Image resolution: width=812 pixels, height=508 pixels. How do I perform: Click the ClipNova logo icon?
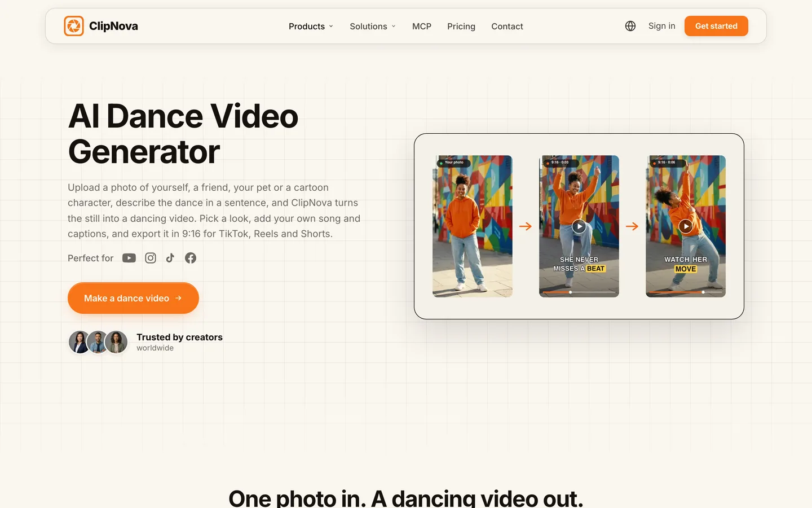pyautogui.click(x=74, y=26)
